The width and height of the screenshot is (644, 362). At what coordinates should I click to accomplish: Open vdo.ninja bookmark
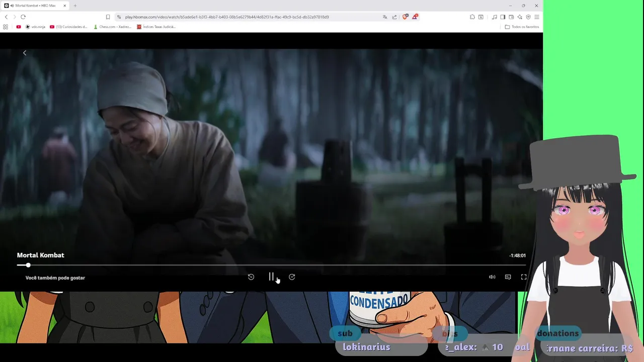(x=35, y=27)
